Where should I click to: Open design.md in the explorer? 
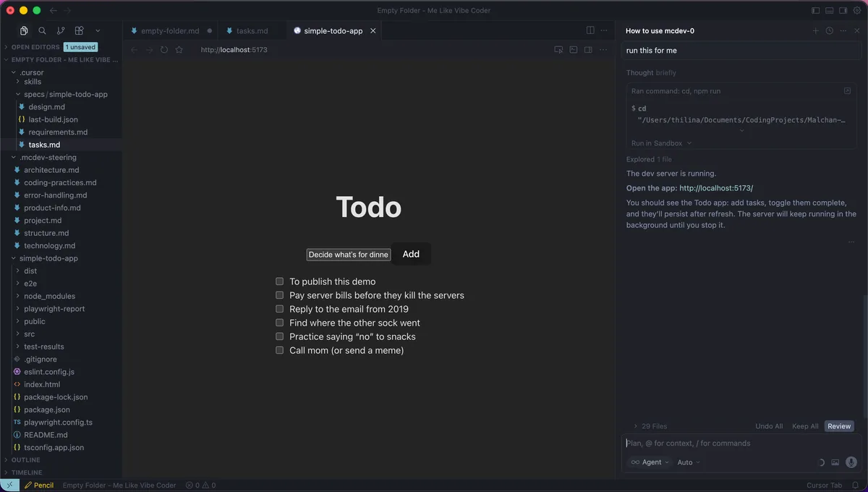click(46, 107)
